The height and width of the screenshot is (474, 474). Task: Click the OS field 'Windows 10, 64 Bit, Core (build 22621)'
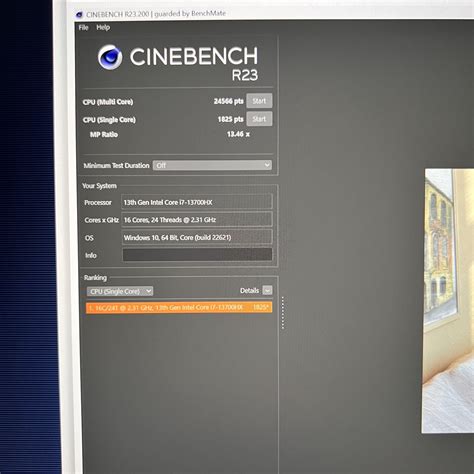pyautogui.click(x=197, y=237)
